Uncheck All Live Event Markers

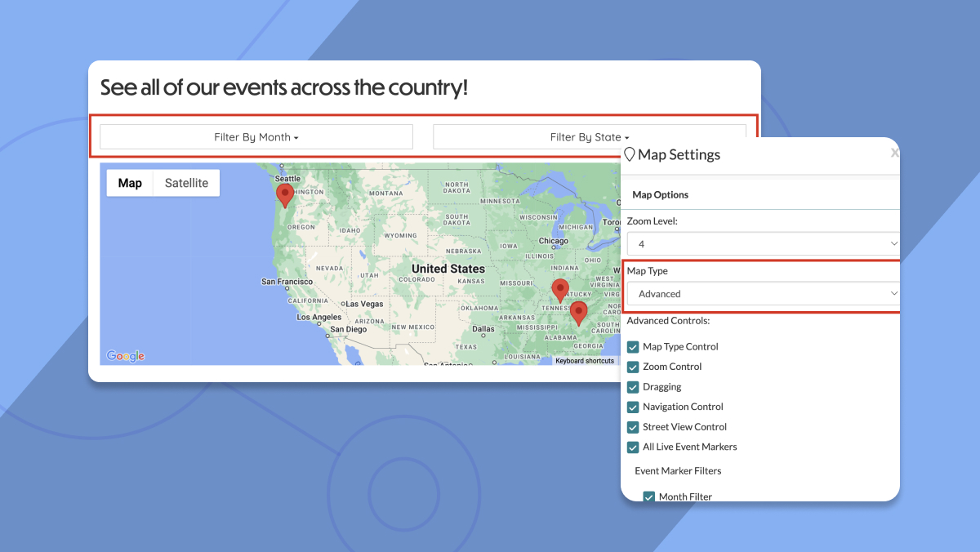coord(632,447)
